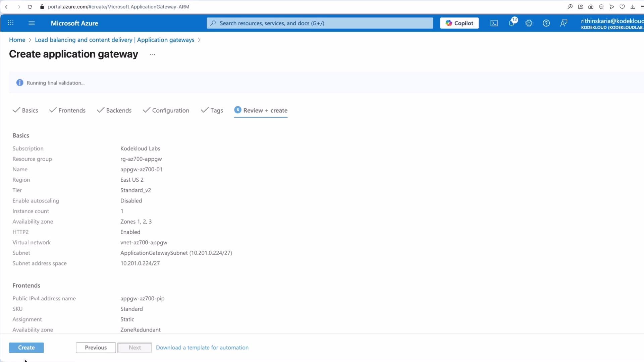Click the Assignment value Static

point(127,319)
